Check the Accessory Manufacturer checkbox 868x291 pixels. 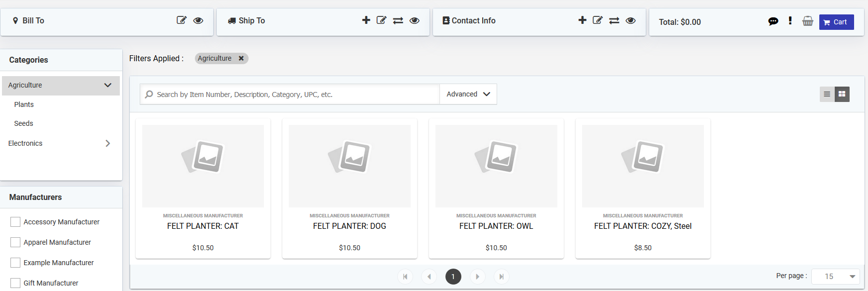pyautogui.click(x=15, y=222)
